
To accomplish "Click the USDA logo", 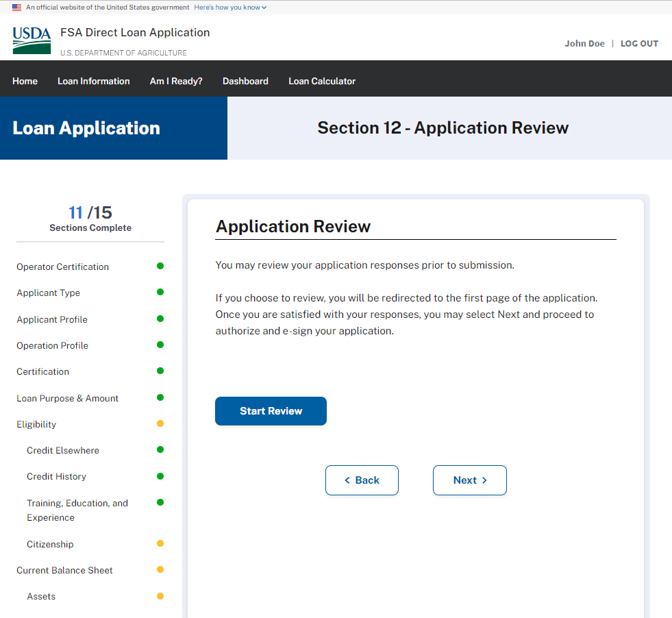I will pos(32,41).
